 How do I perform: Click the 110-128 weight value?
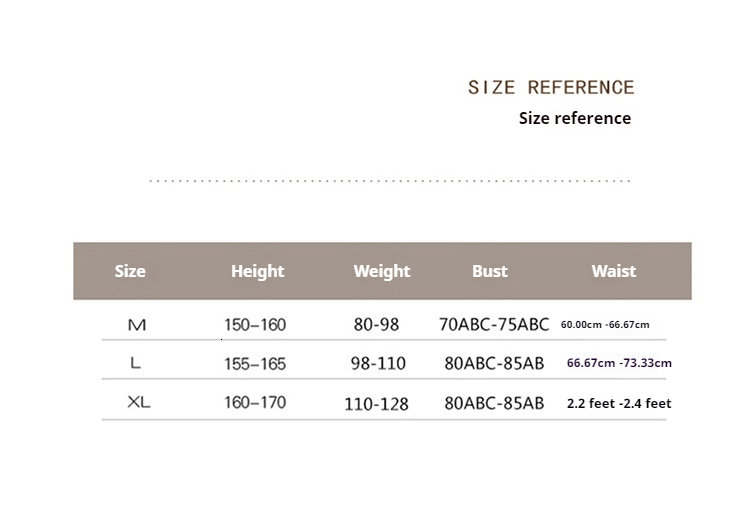[x=376, y=404]
